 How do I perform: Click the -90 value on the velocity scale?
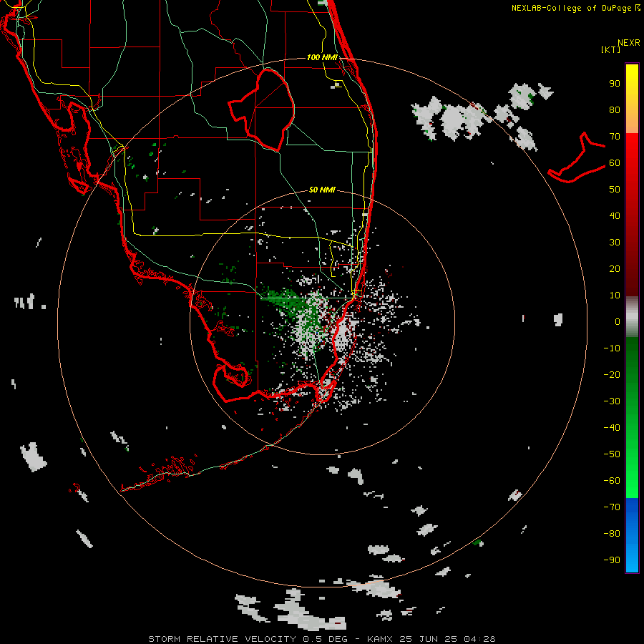coord(612,560)
